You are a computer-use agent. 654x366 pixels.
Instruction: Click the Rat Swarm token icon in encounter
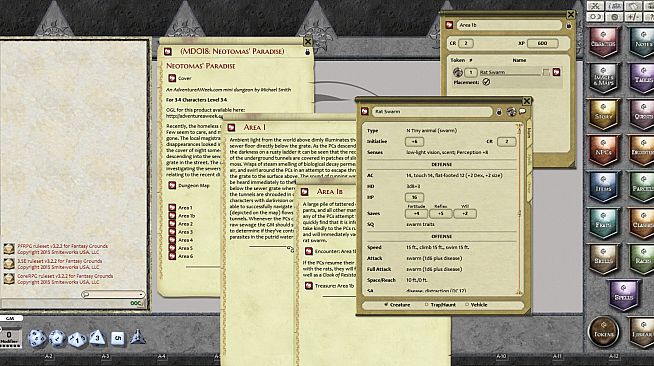(457, 72)
